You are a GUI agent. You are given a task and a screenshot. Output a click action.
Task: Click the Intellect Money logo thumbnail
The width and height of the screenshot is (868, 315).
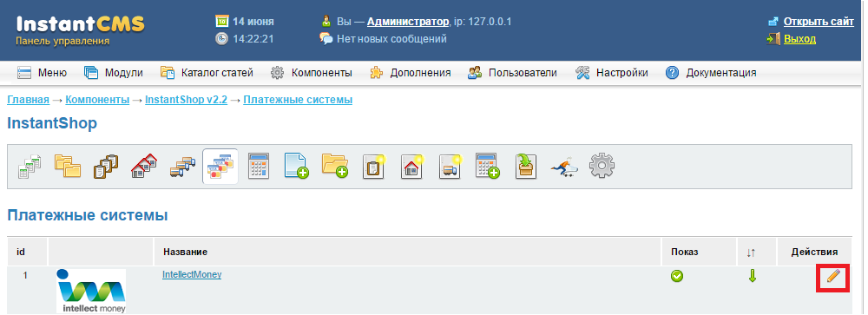[91, 292]
